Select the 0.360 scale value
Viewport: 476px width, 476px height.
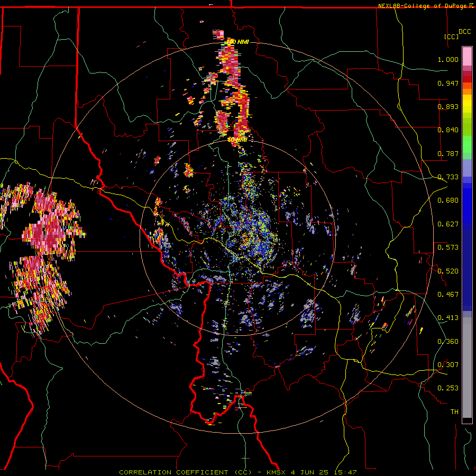tap(448, 342)
